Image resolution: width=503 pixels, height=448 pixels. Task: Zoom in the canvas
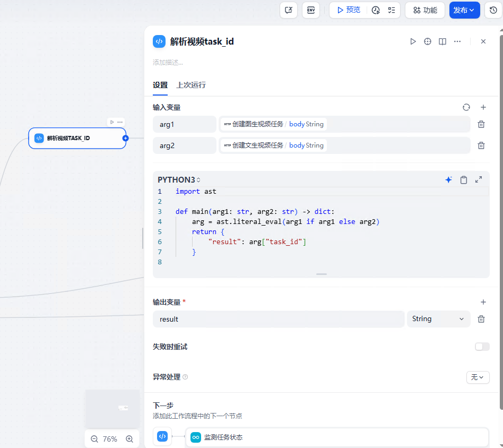(x=129, y=438)
